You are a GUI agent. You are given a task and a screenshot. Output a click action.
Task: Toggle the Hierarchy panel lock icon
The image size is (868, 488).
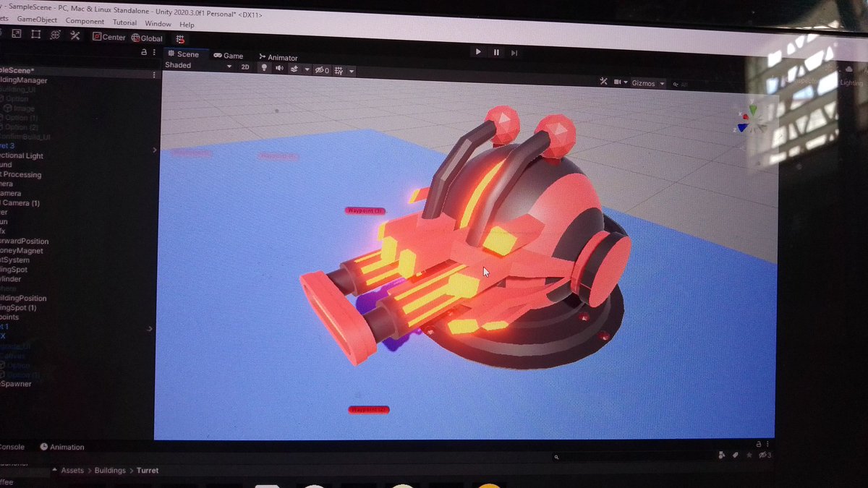pyautogui.click(x=144, y=53)
